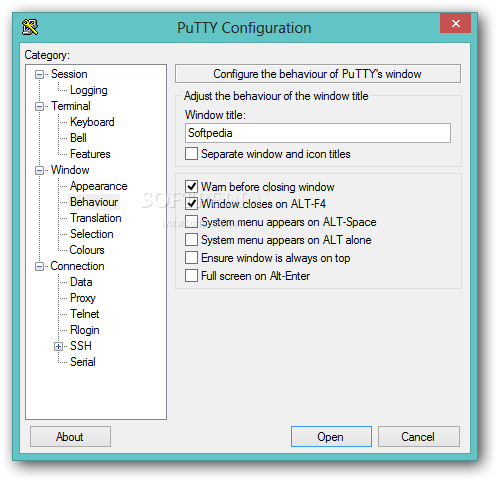
Task: Open the Translation category
Action: point(96,218)
